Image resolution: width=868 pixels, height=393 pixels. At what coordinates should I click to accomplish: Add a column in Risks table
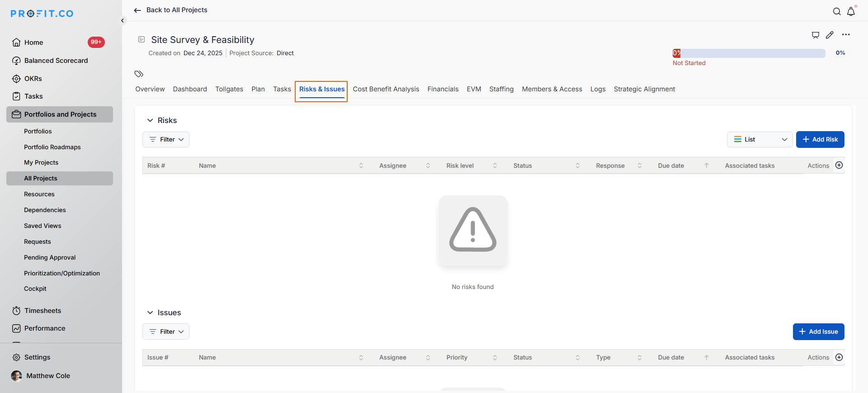point(839,165)
